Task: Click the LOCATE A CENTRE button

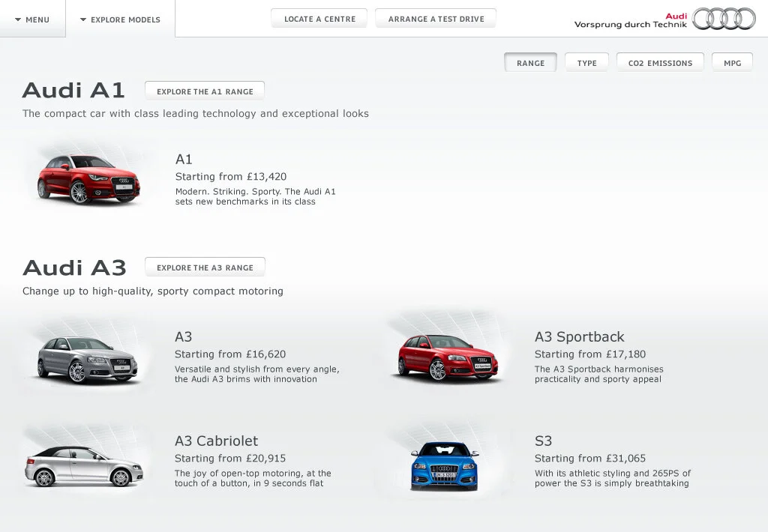Action: click(319, 19)
